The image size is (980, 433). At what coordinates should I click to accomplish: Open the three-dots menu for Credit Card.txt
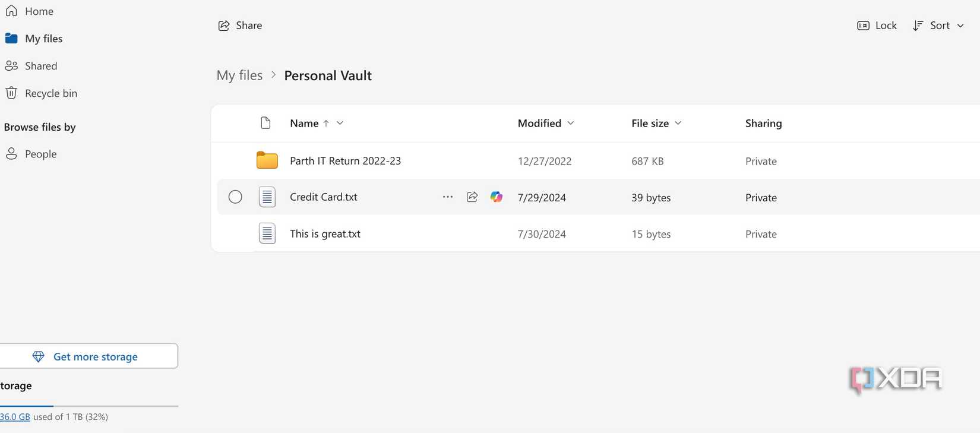(448, 197)
